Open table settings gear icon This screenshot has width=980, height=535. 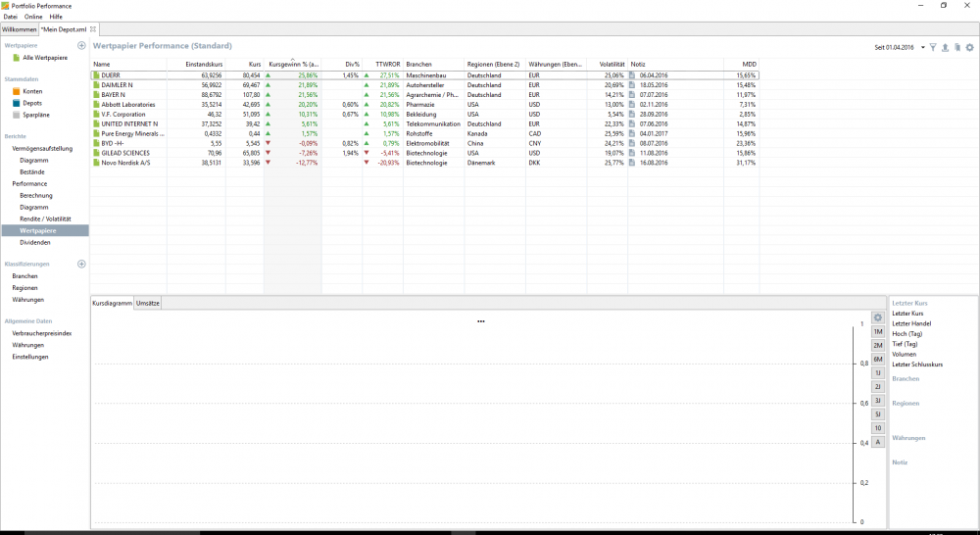pyautogui.click(x=969, y=47)
